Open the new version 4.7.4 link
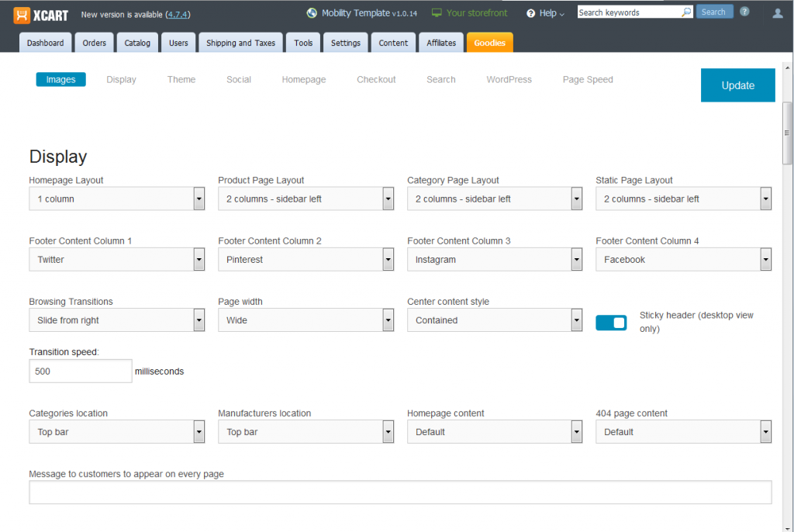 click(179, 14)
